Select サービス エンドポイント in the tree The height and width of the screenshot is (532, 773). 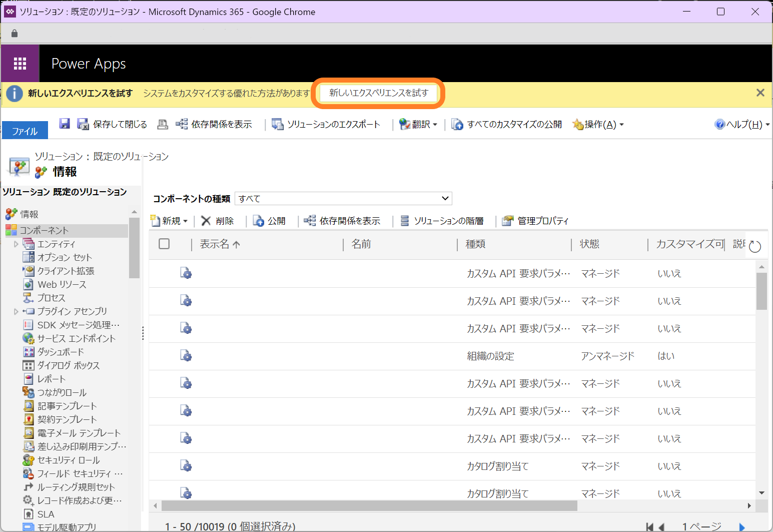[x=76, y=338]
